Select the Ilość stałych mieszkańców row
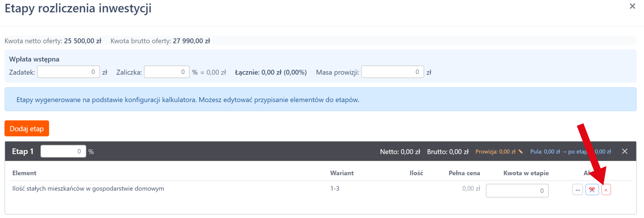 point(88,189)
